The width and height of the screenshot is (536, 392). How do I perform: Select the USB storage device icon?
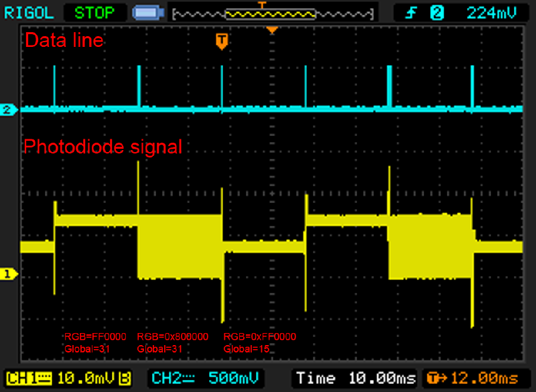(x=147, y=11)
